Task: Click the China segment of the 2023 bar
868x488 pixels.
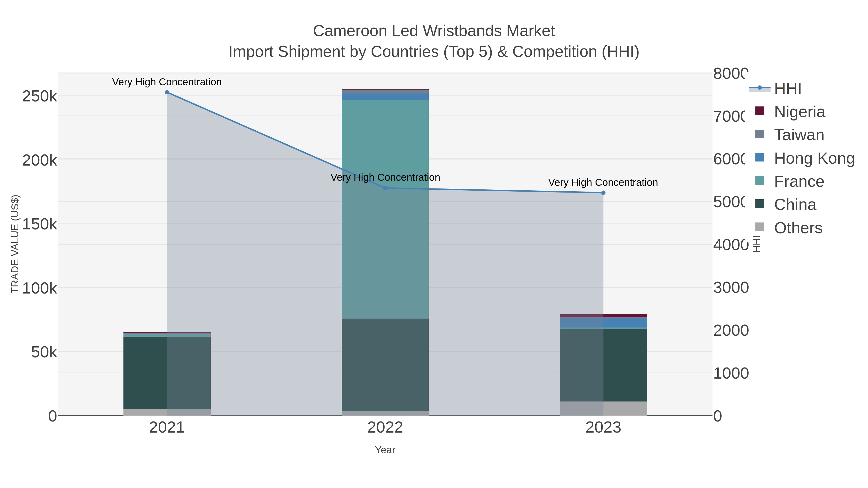Action: click(x=603, y=365)
